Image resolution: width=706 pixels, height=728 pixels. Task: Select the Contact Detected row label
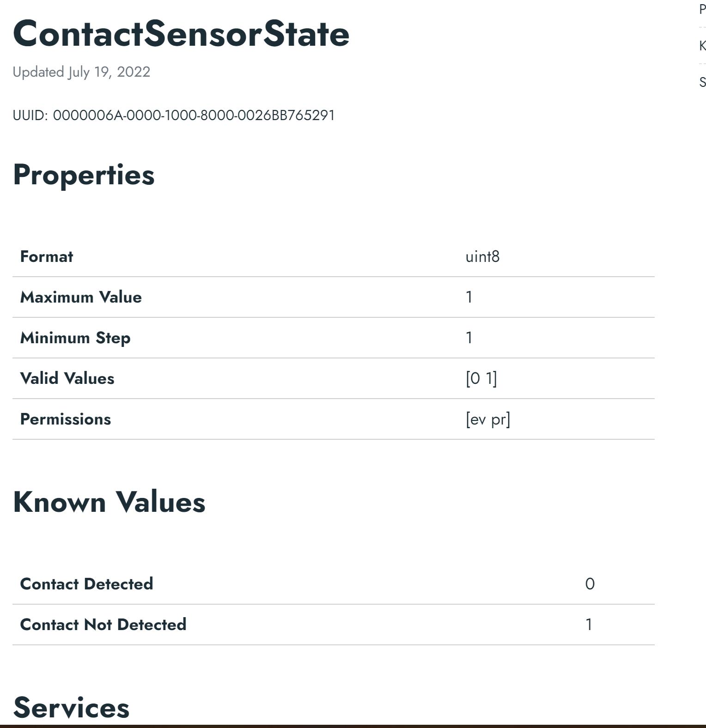[x=86, y=584]
